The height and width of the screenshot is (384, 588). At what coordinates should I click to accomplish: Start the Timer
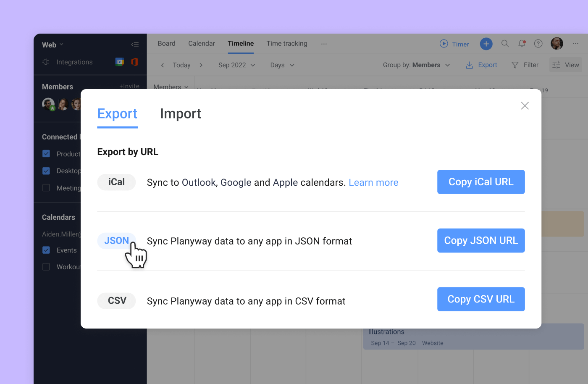454,44
